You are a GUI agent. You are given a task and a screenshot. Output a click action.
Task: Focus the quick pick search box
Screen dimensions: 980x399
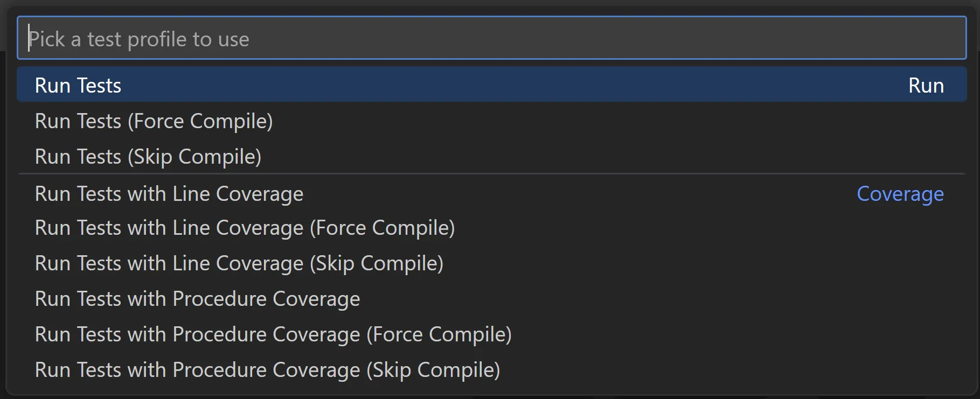pos(490,39)
